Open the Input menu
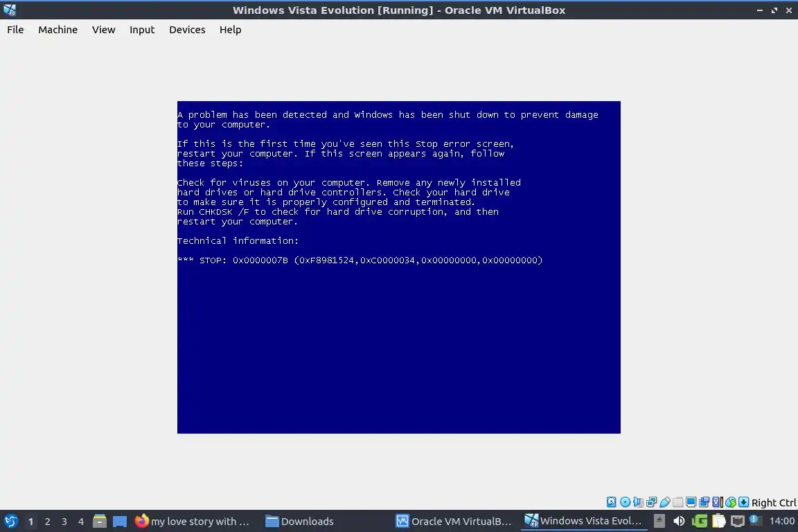The image size is (798, 532). pos(142,30)
